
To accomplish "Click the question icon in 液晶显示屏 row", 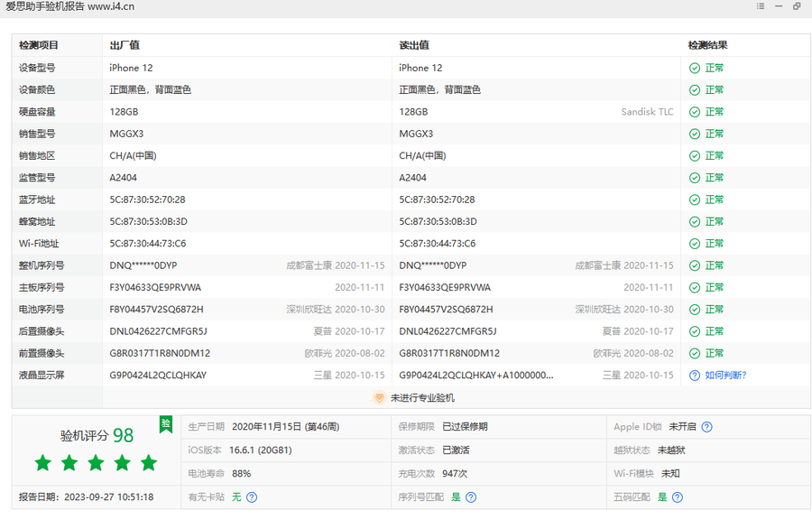I will 695,376.
